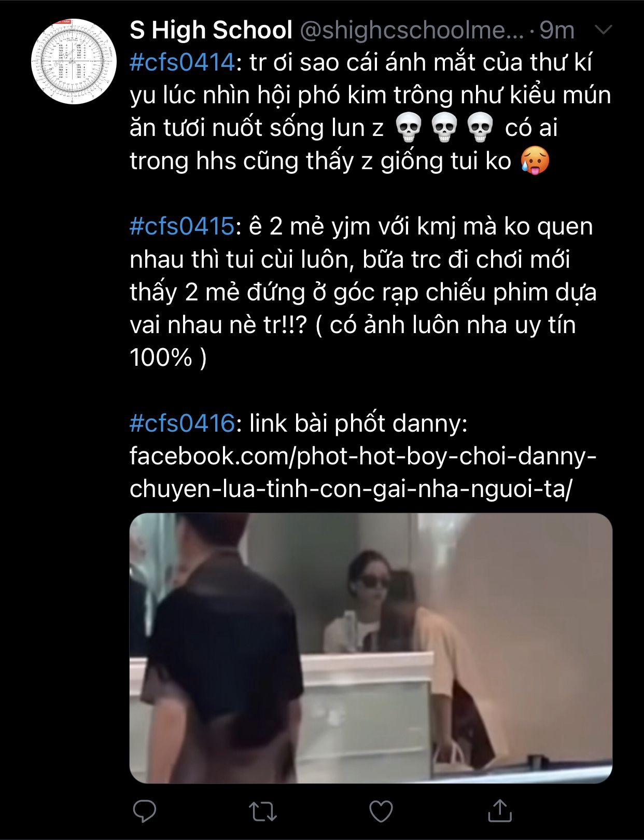The height and width of the screenshot is (840, 644).
Task: Click the @shighcschoolme handle
Action: (412, 31)
